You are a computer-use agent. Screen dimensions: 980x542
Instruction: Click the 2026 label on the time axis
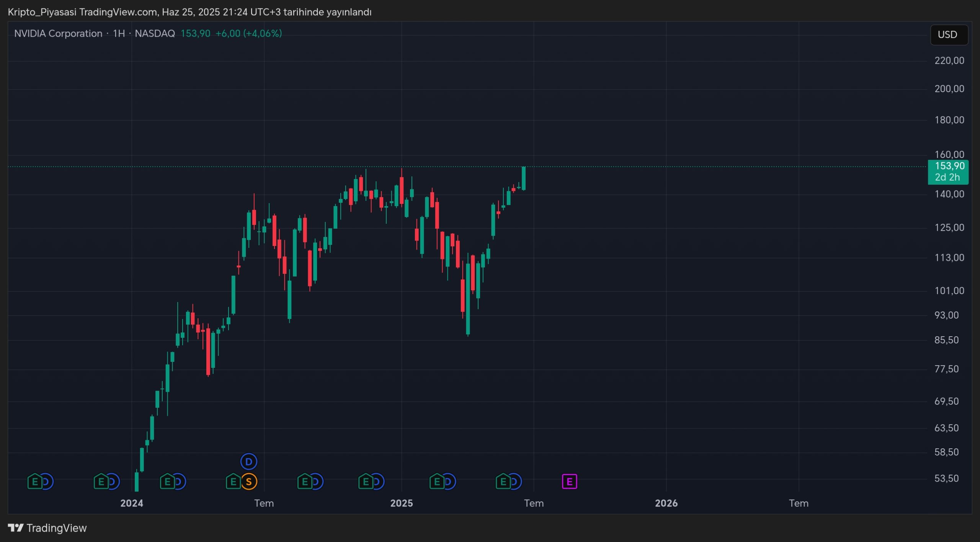point(666,503)
